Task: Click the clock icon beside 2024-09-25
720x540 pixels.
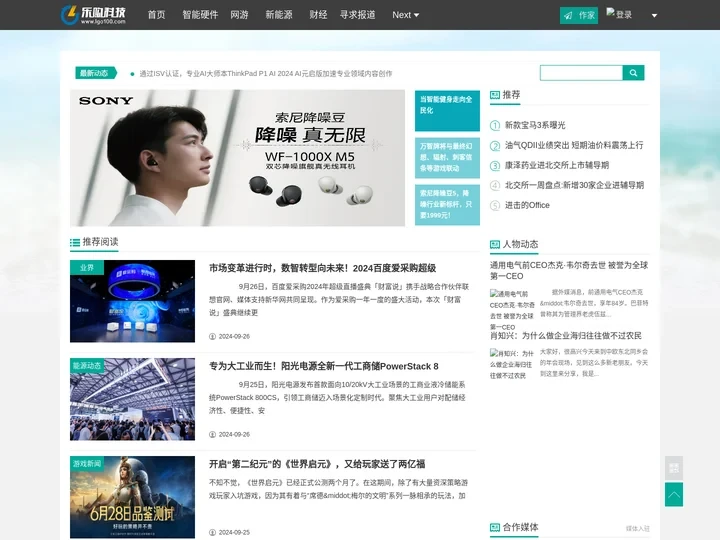Action: pos(212,533)
